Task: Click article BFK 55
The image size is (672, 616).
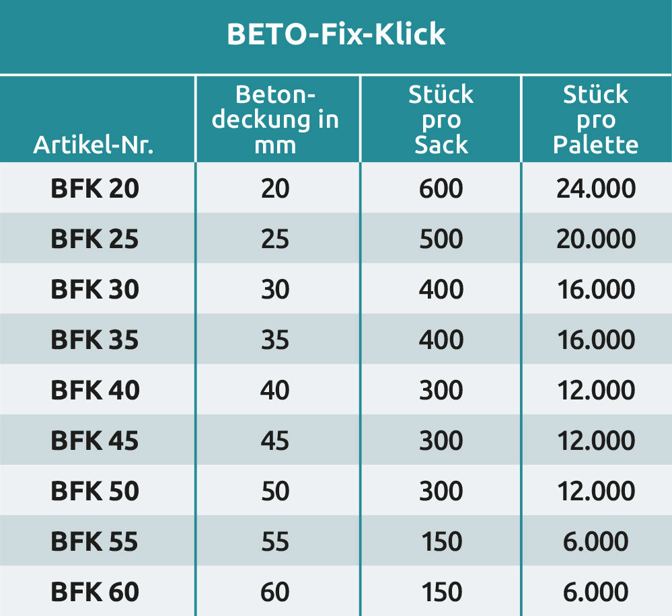Action: [x=95, y=542]
